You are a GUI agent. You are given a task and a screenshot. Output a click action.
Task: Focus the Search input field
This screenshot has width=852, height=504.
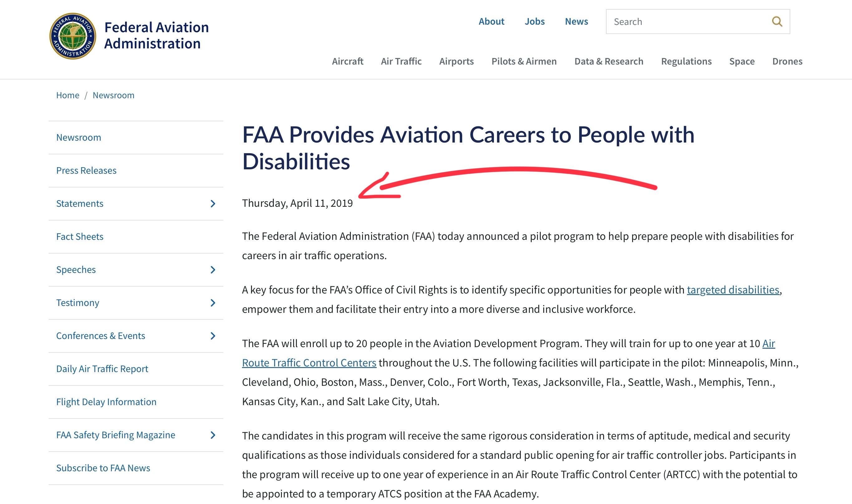[686, 22]
